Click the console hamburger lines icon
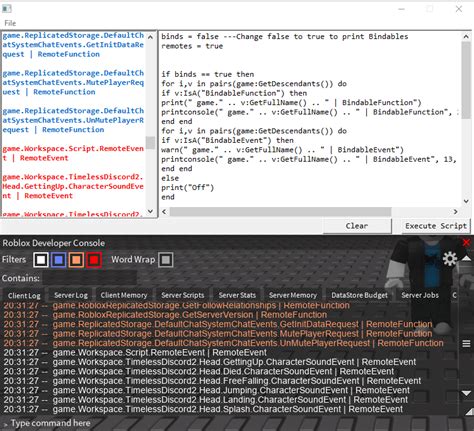 466,344
